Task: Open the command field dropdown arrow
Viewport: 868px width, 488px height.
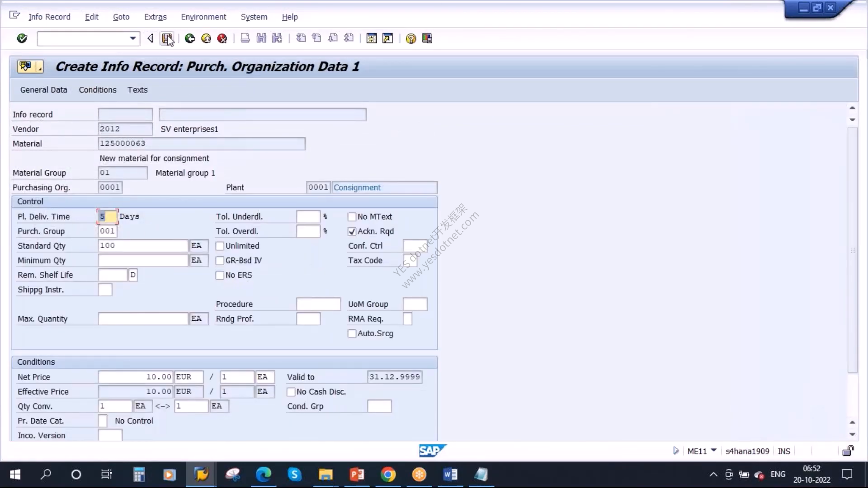Action: (132, 38)
